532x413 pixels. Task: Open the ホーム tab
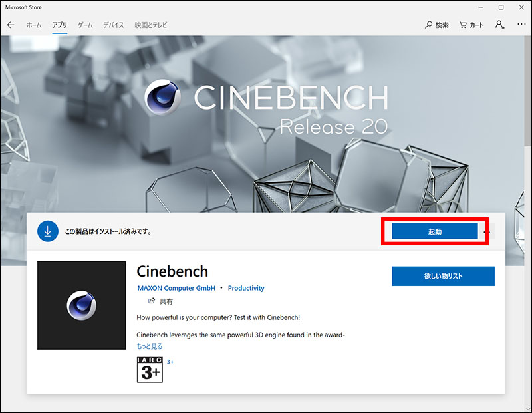point(34,25)
